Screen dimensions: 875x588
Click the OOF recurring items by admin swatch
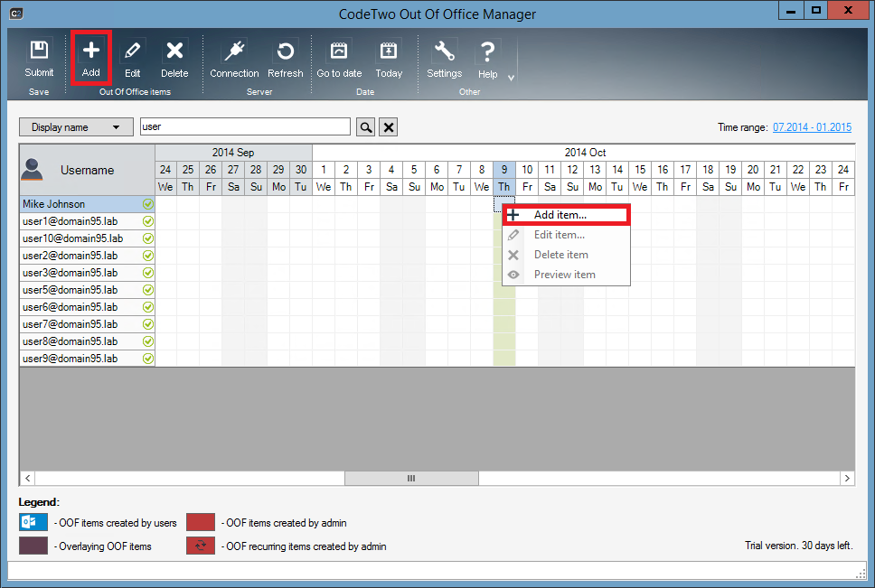[201, 546]
